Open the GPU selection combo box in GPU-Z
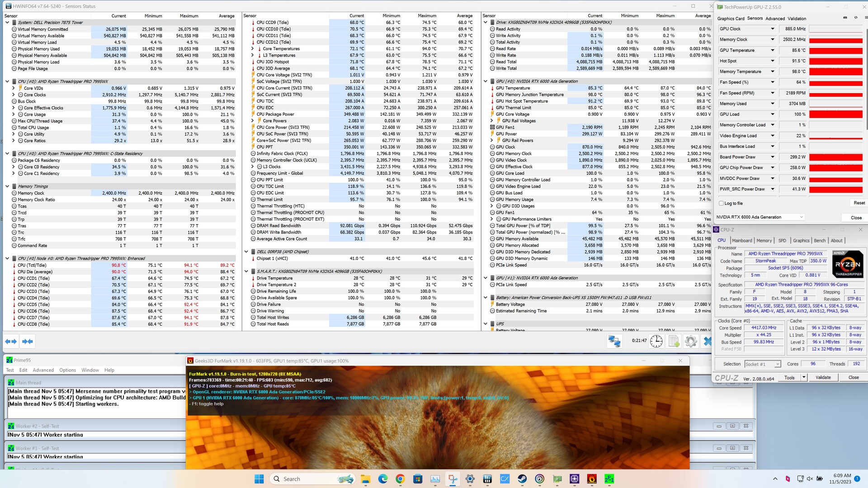The image size is (868, 488). [759, 217]
